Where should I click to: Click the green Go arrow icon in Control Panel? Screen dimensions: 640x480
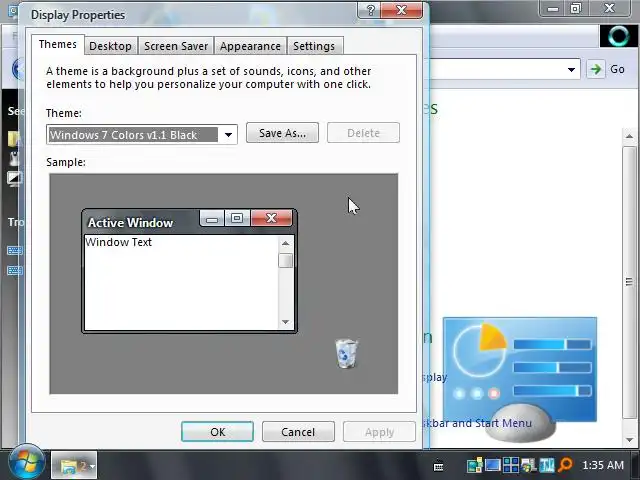pos(596,69)
